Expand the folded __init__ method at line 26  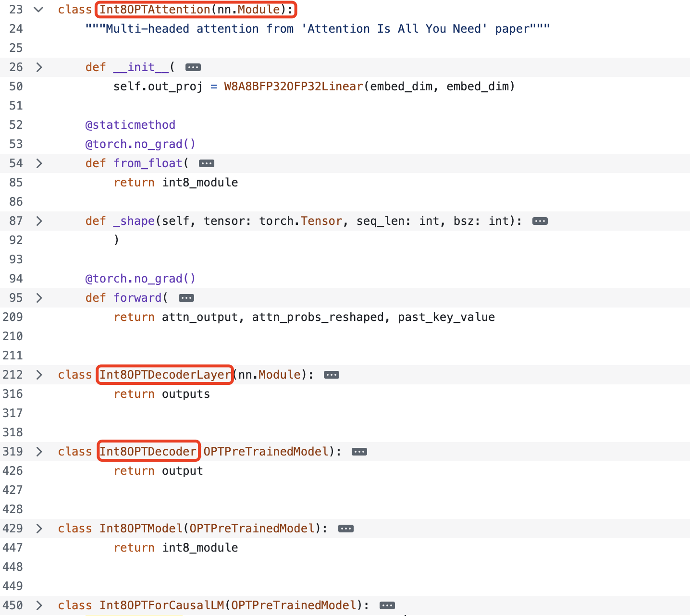(39, 67)
